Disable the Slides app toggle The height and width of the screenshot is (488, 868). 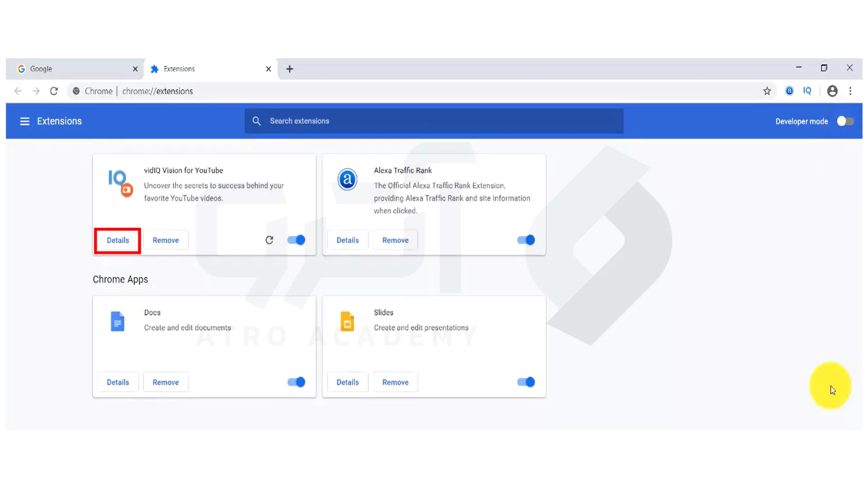pyautogui.click(x=526, y=382)
